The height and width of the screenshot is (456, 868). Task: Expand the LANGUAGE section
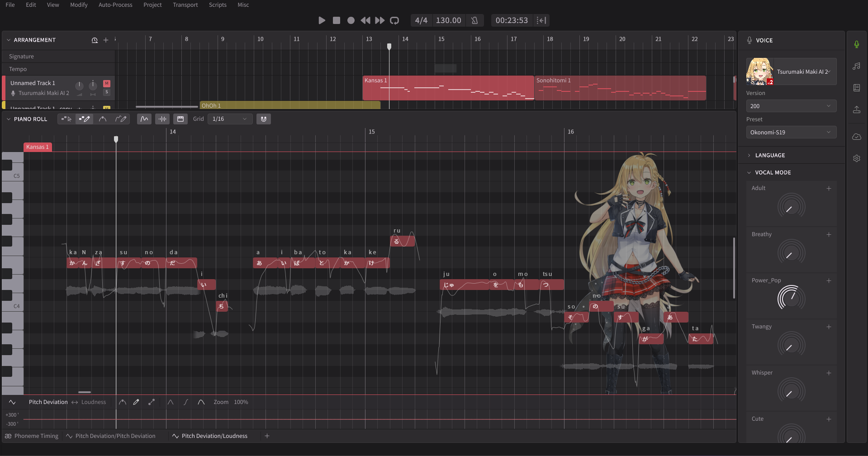click(x=770, y=155)
